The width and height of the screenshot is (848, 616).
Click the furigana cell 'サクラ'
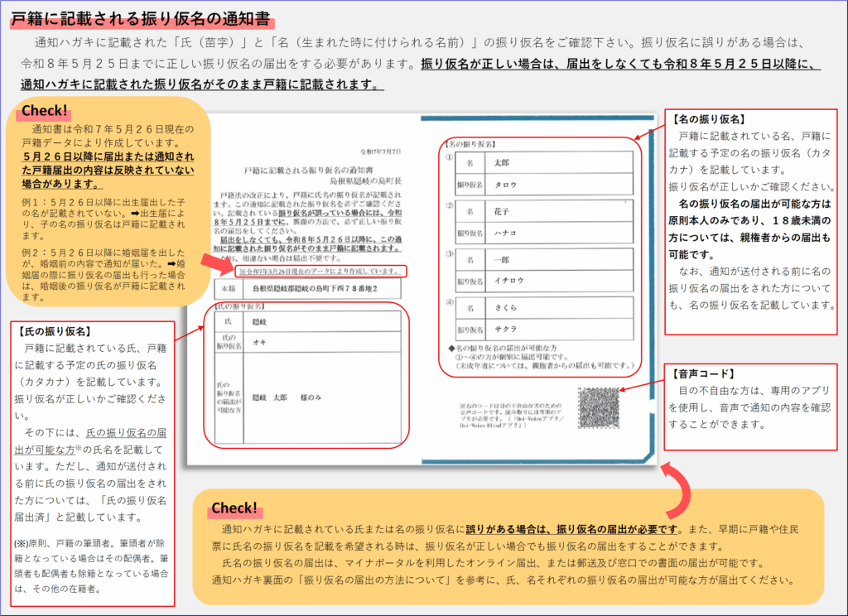pyautogui.click(x=559, y=329)
